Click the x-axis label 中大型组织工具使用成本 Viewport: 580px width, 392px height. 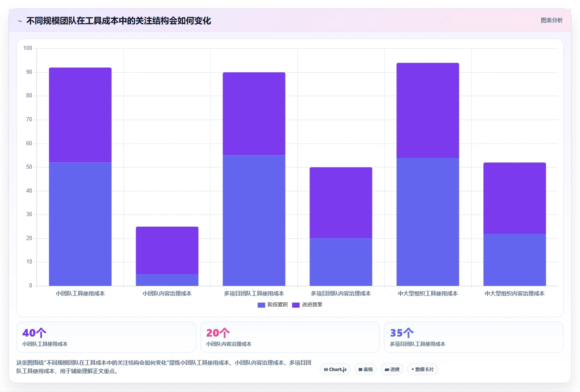pos(428,294)
